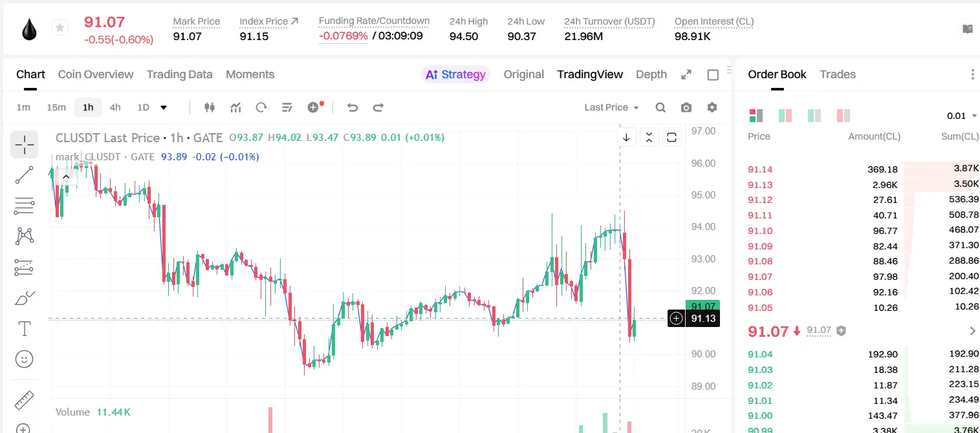Show the Depth chart
The width and height of the screenshot is (980, 433).
651,74
